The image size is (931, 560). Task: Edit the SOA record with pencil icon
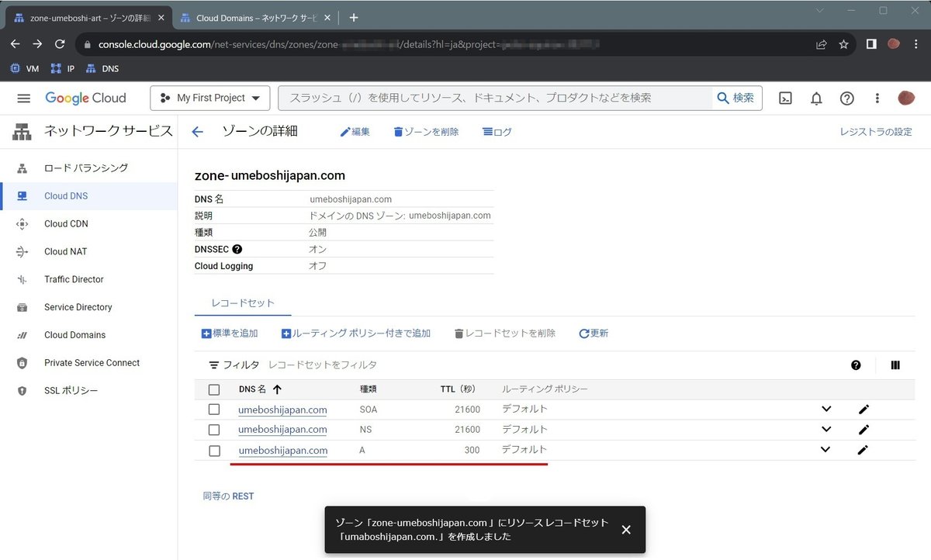864,410
